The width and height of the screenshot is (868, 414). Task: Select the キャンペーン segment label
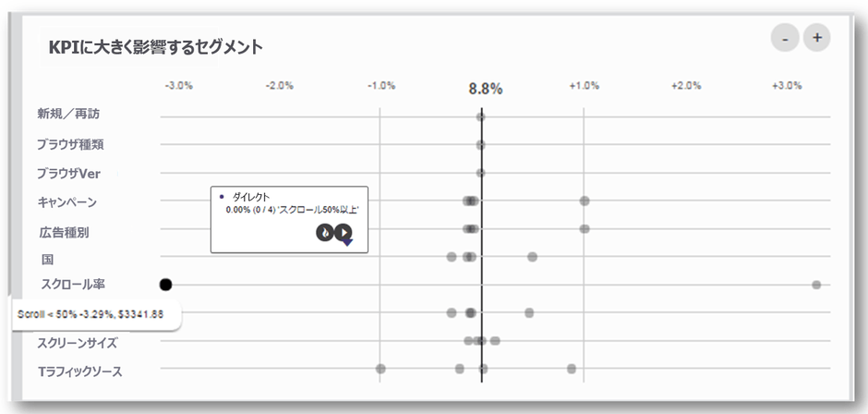coord(66,201)
